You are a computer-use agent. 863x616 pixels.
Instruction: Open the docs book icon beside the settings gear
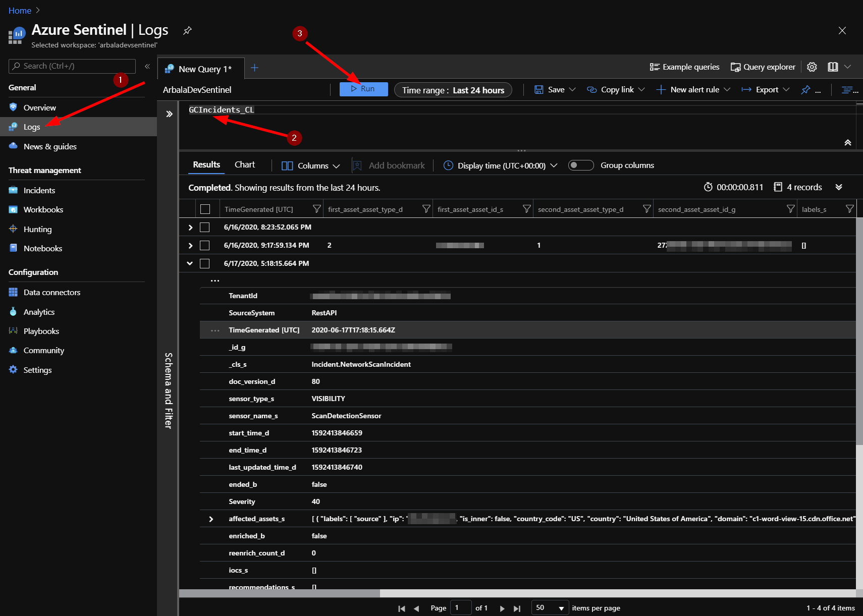tap(833, 67)
